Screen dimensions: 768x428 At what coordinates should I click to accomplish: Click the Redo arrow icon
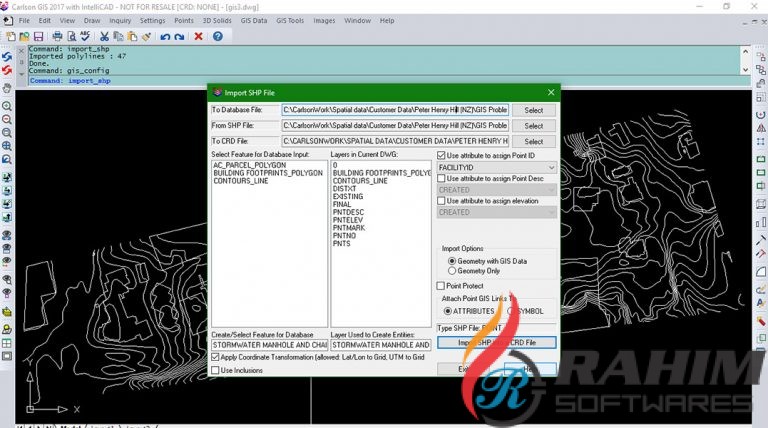pyautogui.click(x=179, y=37)
